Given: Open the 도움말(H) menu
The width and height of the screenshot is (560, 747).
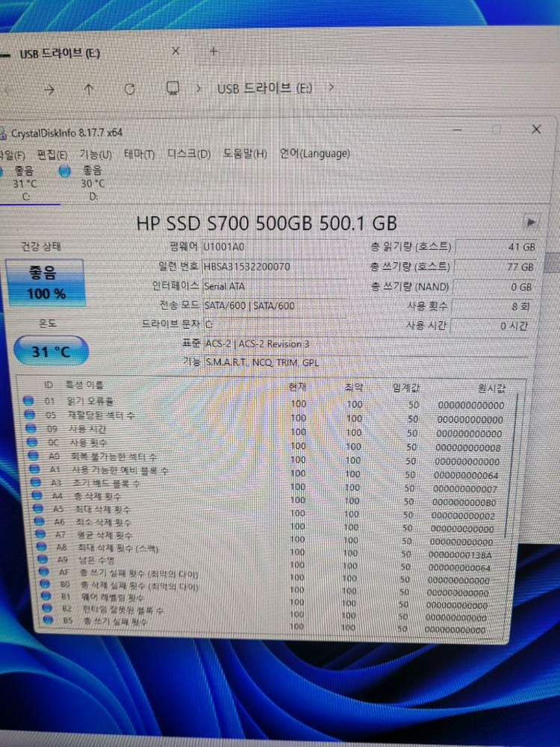Looking at the screenshot, I should [245, 154].
